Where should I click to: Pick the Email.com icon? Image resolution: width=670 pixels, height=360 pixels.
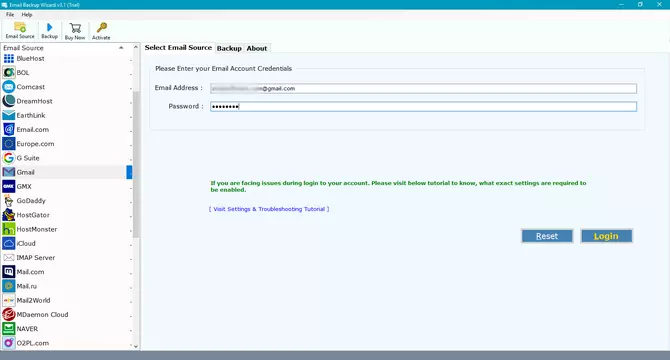[x=9, y=129]
